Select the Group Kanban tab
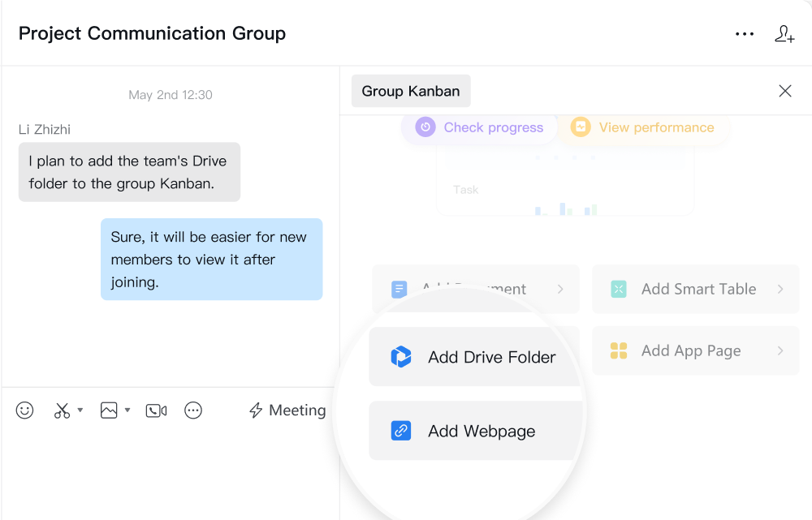The height and width of the screenshot is (520, 812). pos(411,91)
